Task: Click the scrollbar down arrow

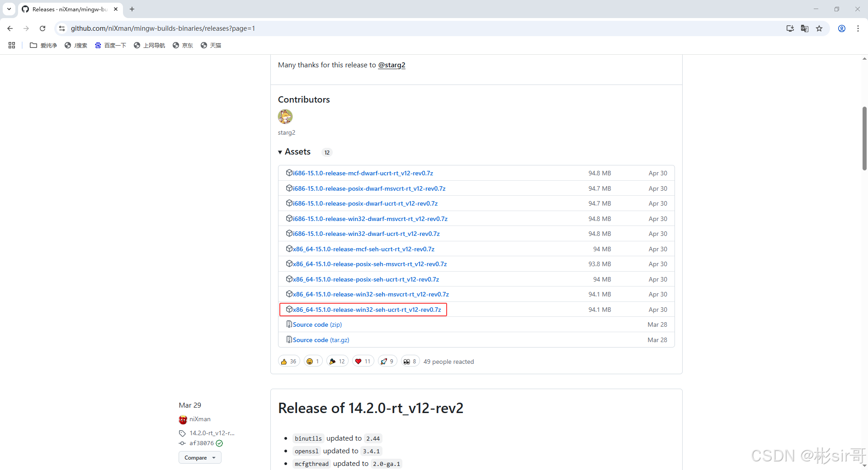Action: pyautogui.click(x=864, y=465)
